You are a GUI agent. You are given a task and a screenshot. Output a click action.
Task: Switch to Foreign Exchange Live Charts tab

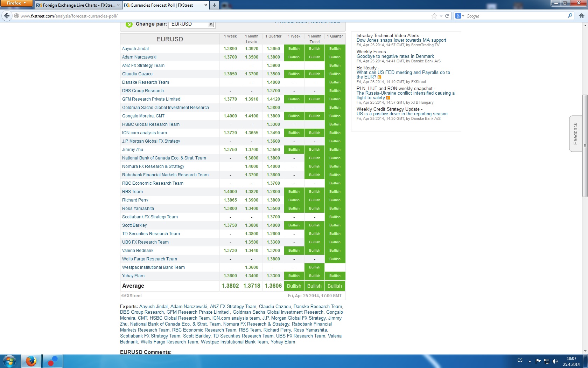78,5
